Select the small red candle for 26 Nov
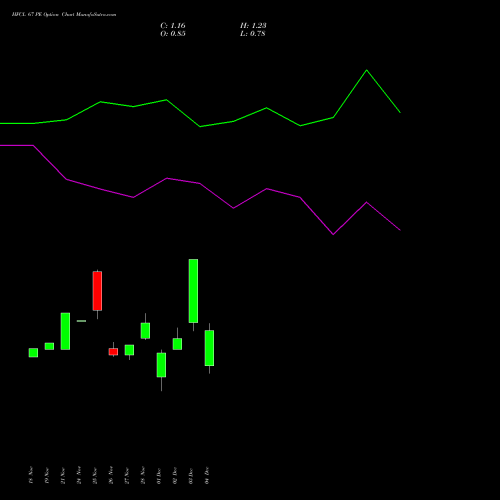Screen dimensions: 500x500 (113, 352)
